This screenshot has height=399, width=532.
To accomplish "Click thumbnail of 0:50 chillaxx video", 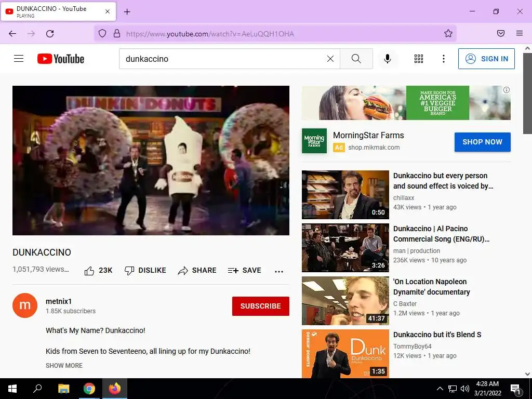I will click(345, 195).
